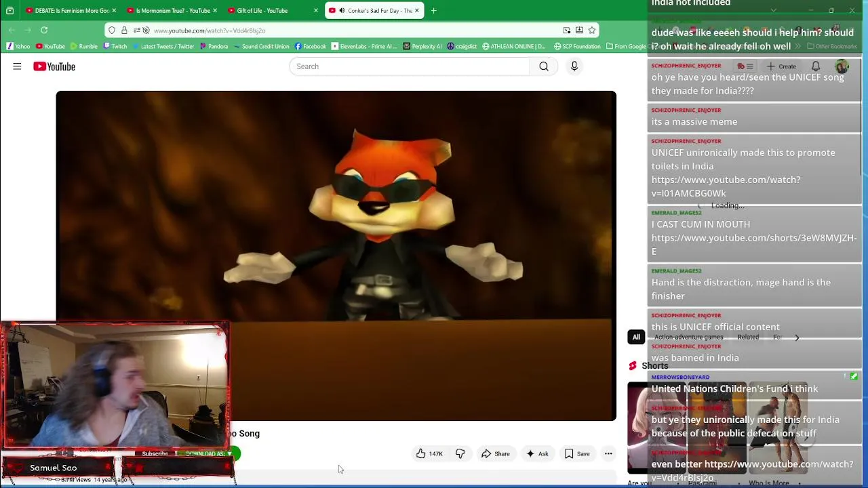This screenshot has width=868, height=488.
Task: Close the Conker's Bad Fur Day tab
Action: click(x=417, y=10)
